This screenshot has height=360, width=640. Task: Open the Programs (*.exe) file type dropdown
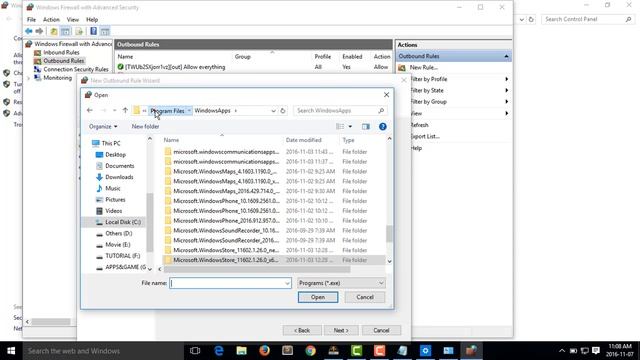point(341,283)
